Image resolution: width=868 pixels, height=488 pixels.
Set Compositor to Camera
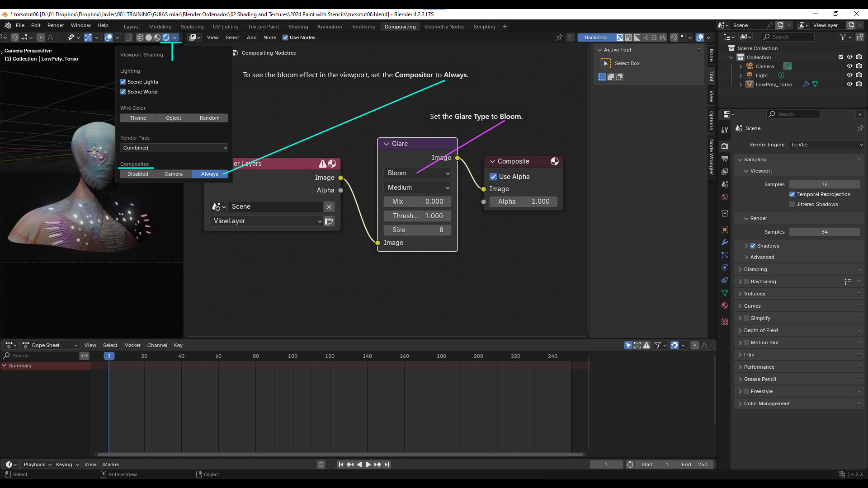click(x=174, y=174)
